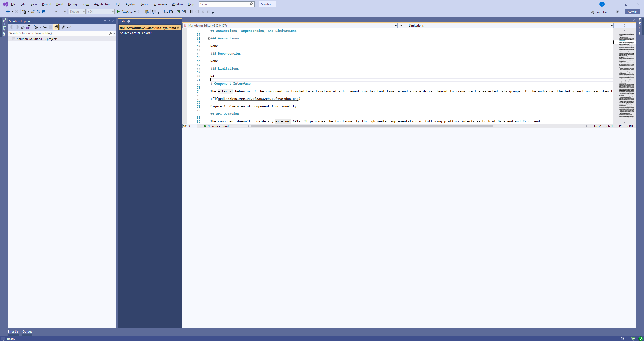Click the Open File folder icon

pos(33,12)
